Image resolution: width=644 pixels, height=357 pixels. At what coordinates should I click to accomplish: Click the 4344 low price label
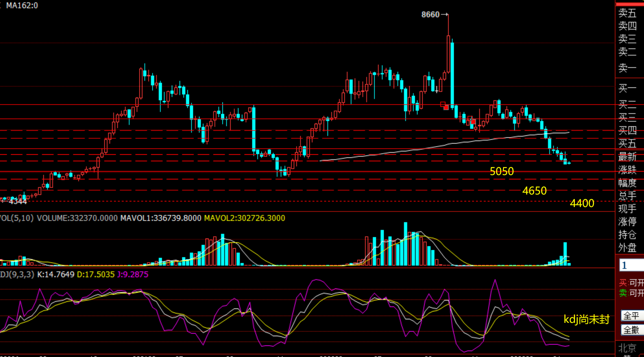(18, 201)
